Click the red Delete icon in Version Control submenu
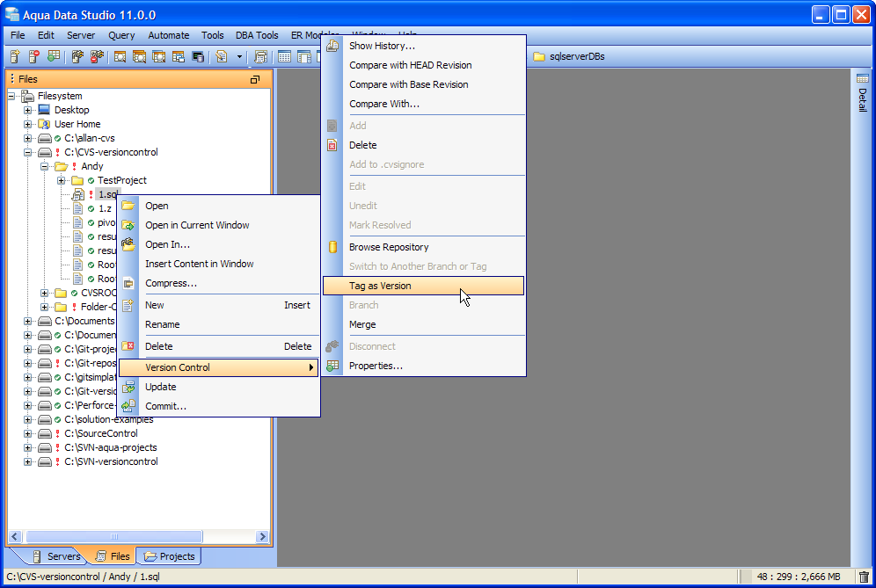This screenshot has height=588, width=876. [332, 145]
